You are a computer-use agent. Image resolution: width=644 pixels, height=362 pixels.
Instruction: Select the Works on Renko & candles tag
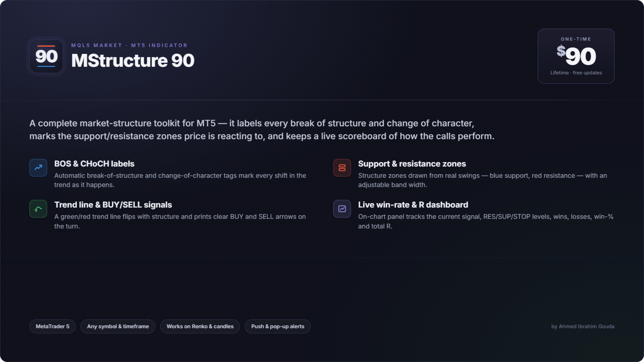coord(200,327)
